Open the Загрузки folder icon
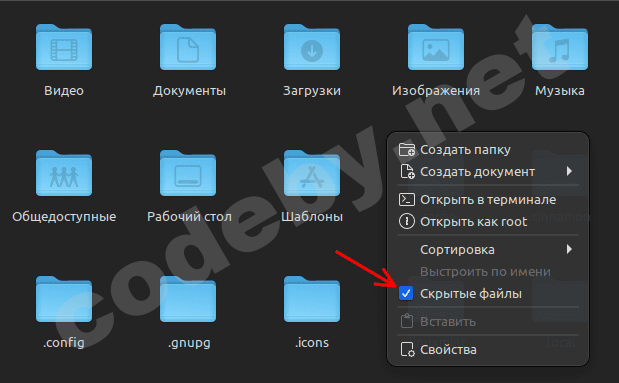This screenshot has height=383, width=619. point(312,47)
